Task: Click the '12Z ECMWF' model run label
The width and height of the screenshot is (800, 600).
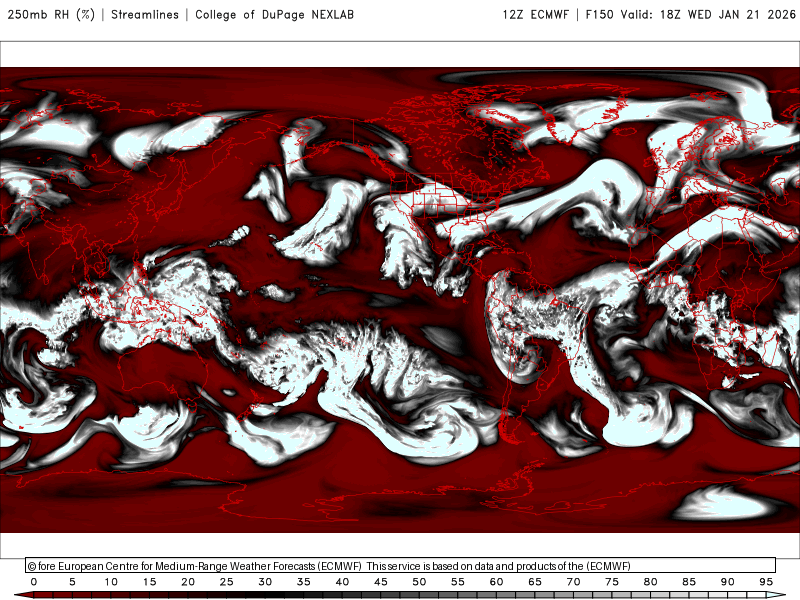Action: pos(535,15)
